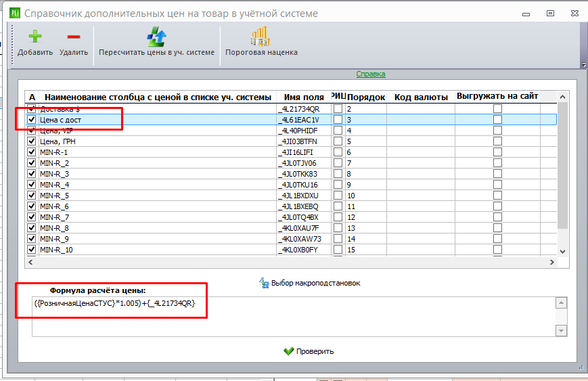Click Выгружать на сайт column header
588x381 pixels.
[x=497, y=96]
